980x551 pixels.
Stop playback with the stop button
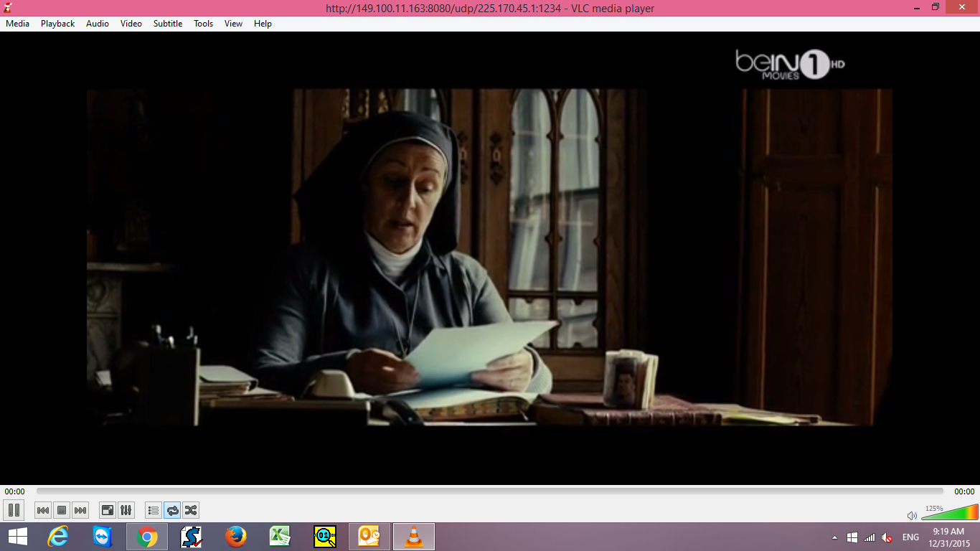(62, 510)
